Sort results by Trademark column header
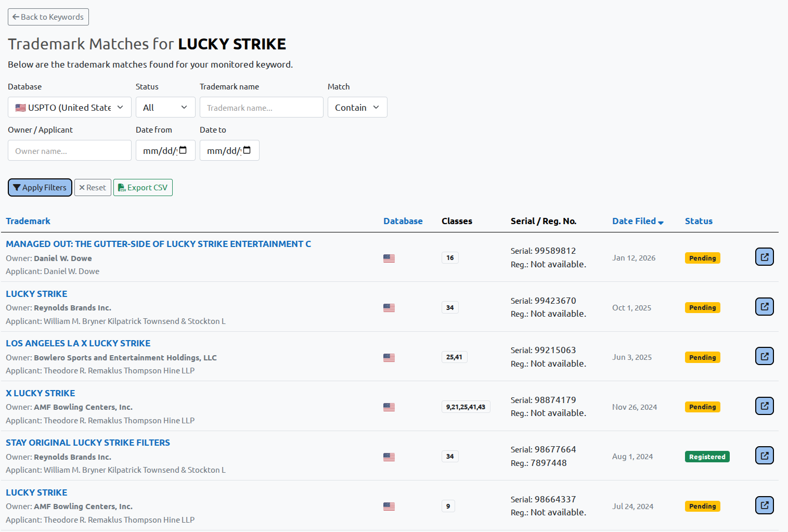788x532 pixels. click(x=28, y=221)
